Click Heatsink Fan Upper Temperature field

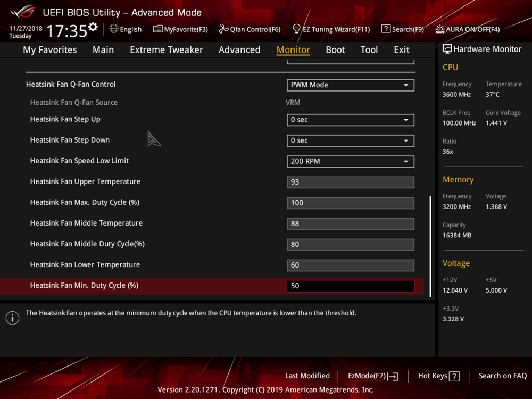coord(351,182)
